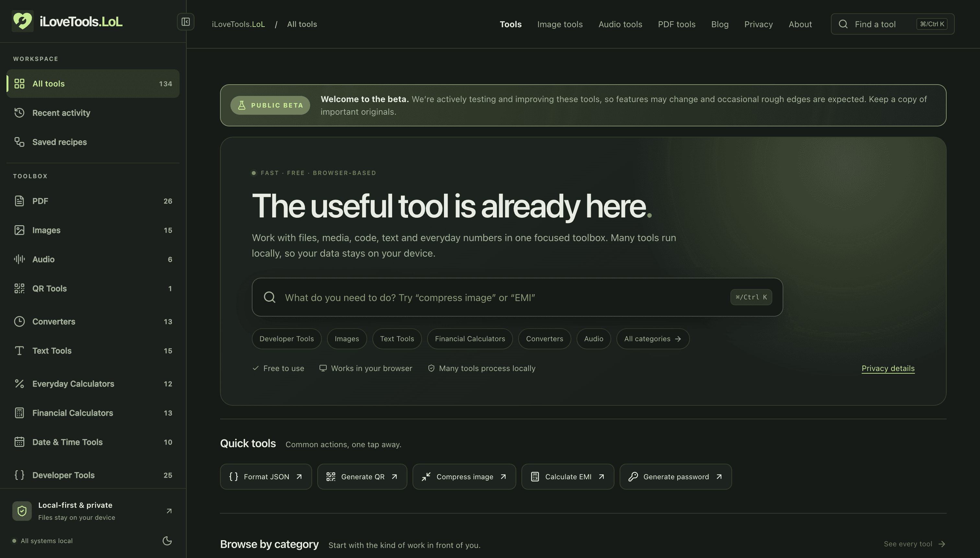
Task: Click the Images picture icon in sidebar
Action: (x=19, y=230)
